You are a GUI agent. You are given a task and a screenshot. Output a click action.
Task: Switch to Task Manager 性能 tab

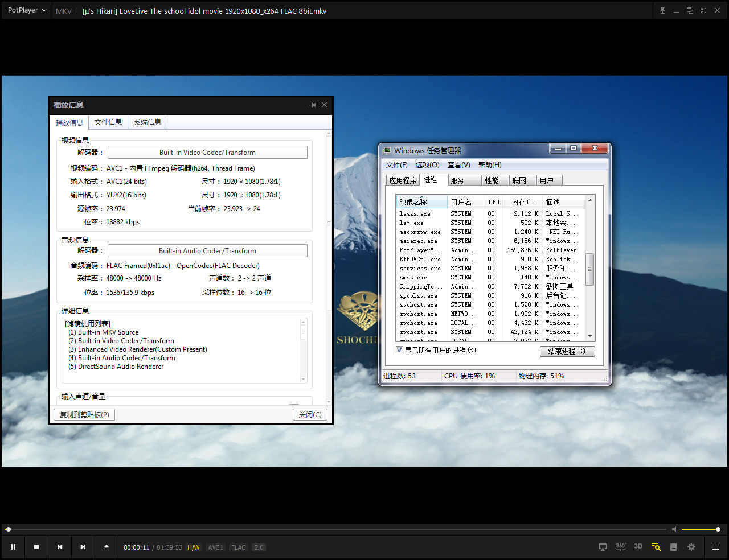pyautogui.click(x=495, y=180)
